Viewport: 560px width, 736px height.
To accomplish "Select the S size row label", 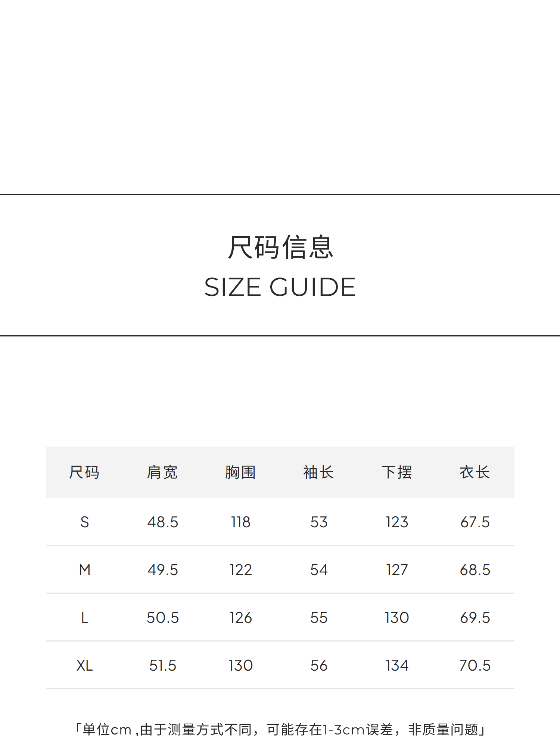I will 85,522.
